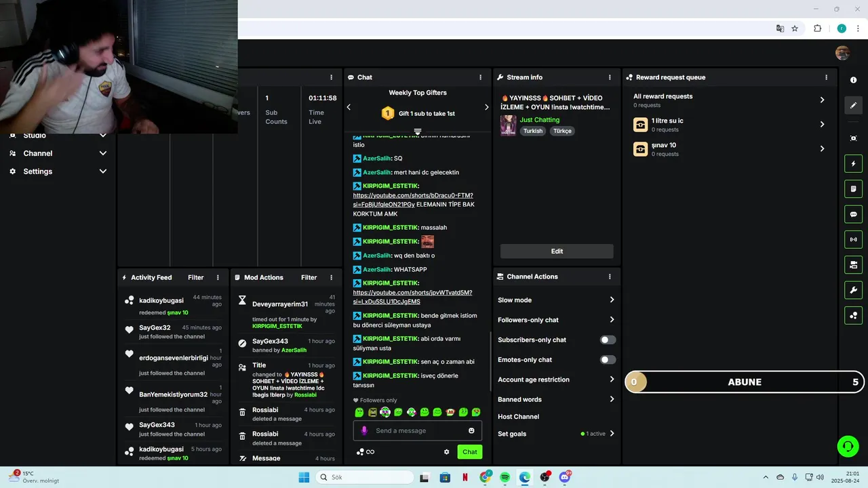This screenshot has height=488, width=868.
Task: Open the Mod Actions three-dot menu
Action: 331,277
